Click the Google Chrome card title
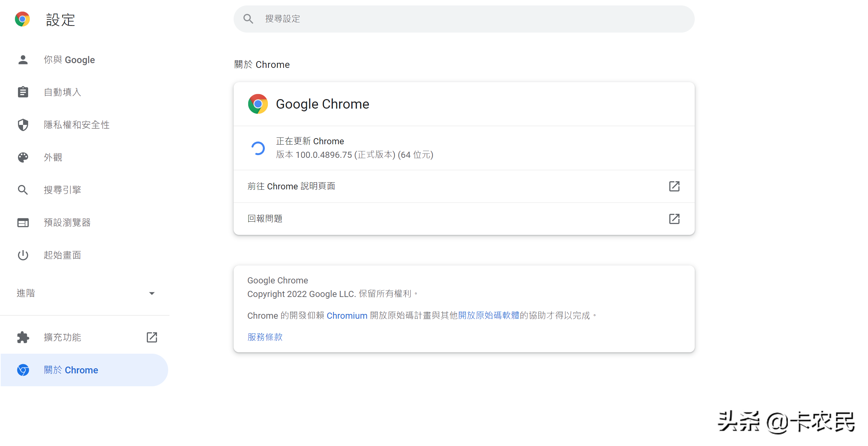This screenshot has height=446, width=868. tap(322, 104)
